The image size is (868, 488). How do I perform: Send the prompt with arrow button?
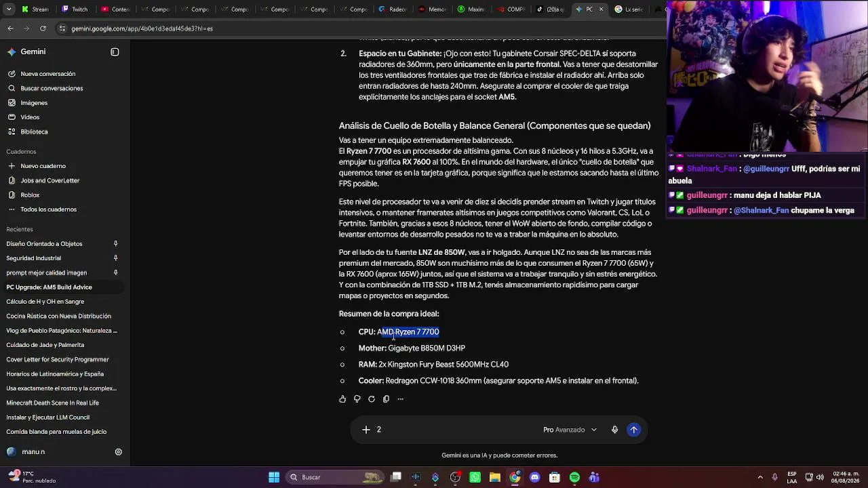634,430
